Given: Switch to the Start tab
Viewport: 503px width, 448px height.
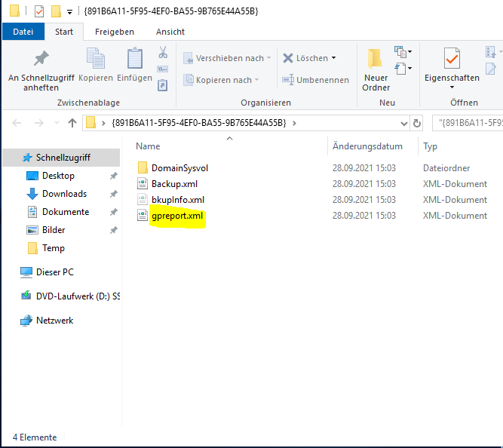Looking at the screenshot, I should coord(64,32).
